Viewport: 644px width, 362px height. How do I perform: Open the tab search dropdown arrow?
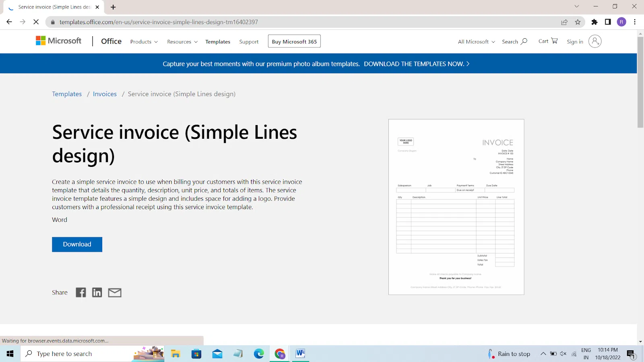click(577, 6)
